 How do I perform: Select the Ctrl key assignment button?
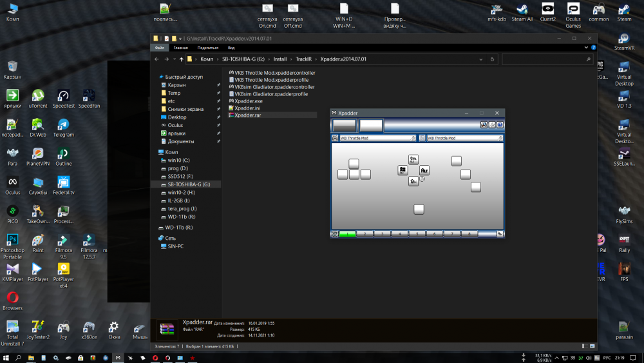point(413,159)
